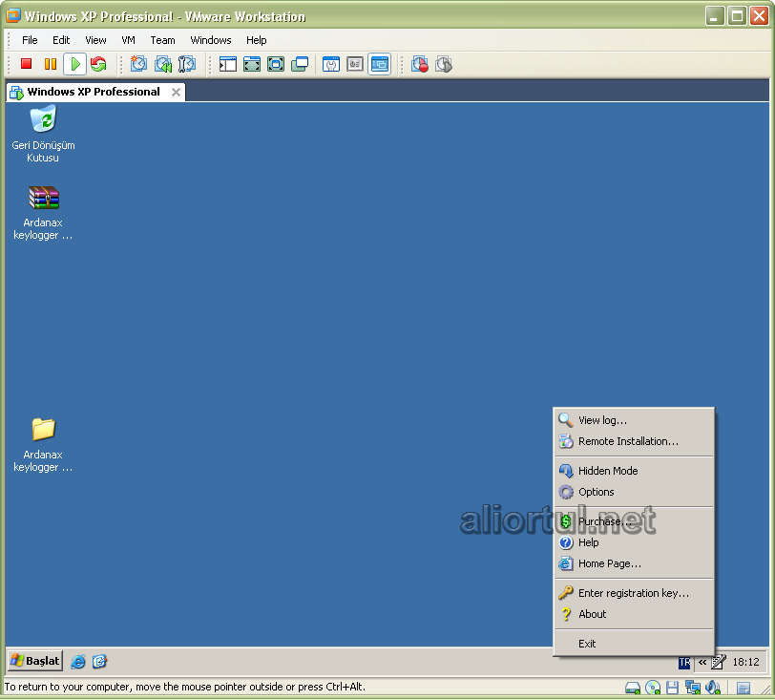
Task: Open Home Page… from the context menu
Action: 634,564
